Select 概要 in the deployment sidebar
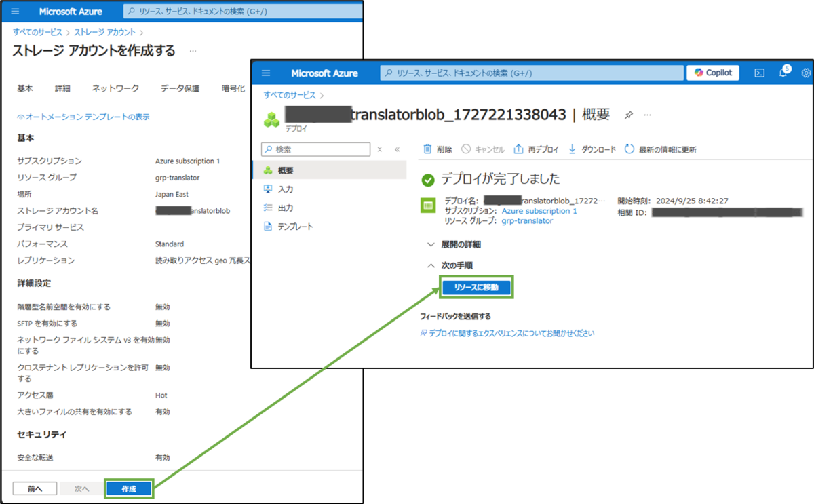This screenshot has height=504, width=814. 329,170
